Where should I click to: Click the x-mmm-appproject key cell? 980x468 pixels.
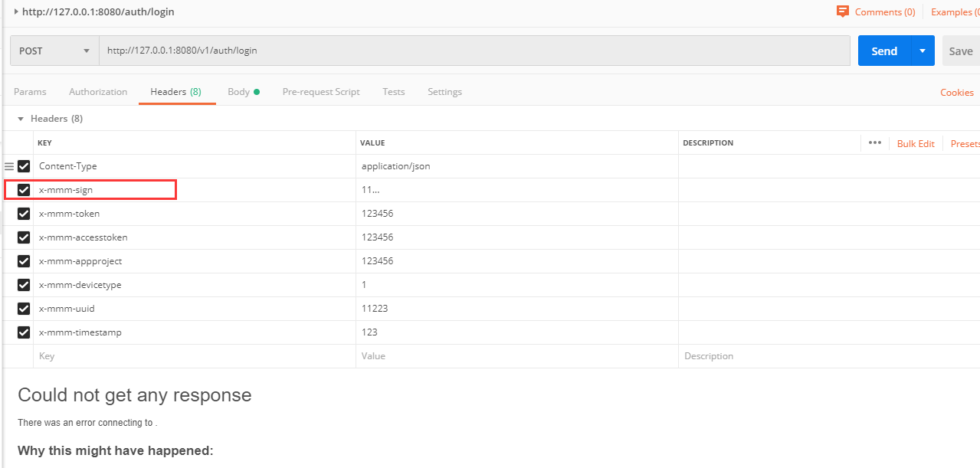point(195,261)
